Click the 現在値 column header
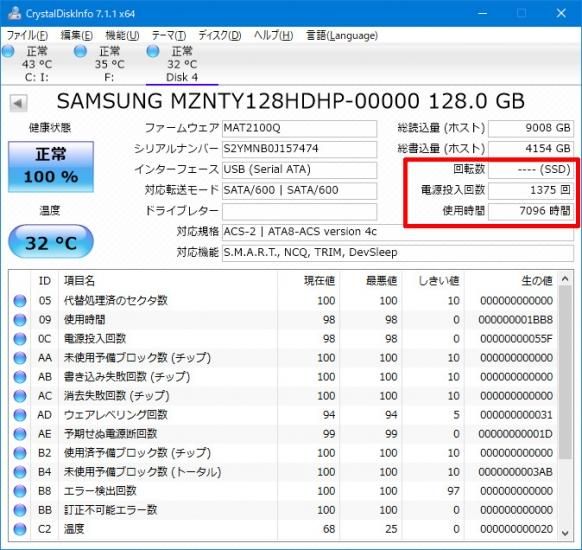582x550 pixels. pyautogui.click(x=308, y=281)
